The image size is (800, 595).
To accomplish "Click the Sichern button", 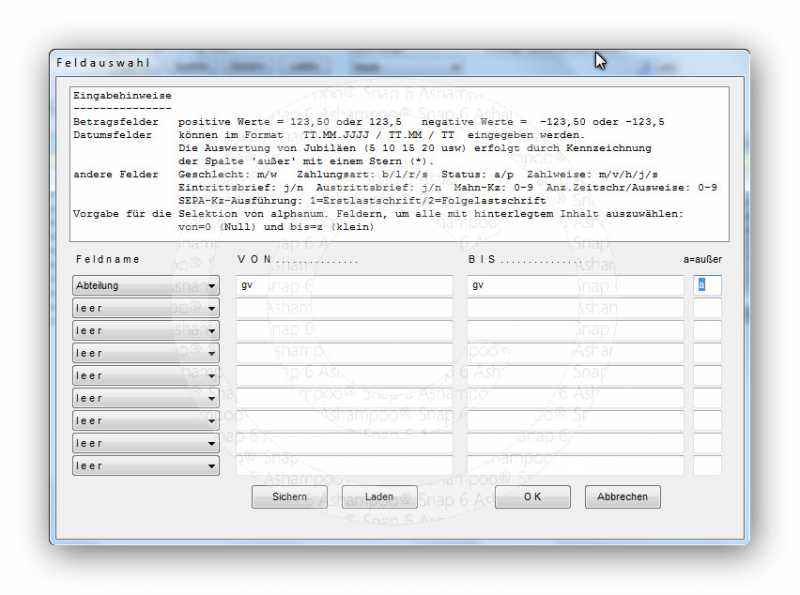I will click(x=289, y=497).
